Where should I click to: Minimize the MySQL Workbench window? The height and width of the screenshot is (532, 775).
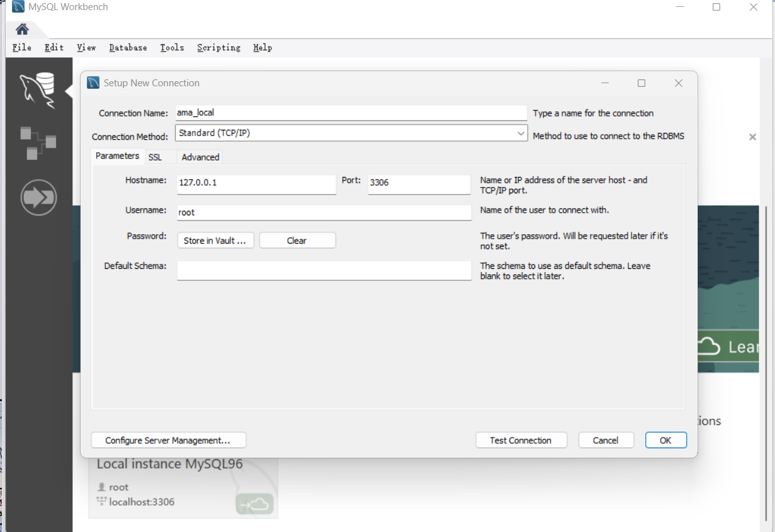click(x=680, y=7)
